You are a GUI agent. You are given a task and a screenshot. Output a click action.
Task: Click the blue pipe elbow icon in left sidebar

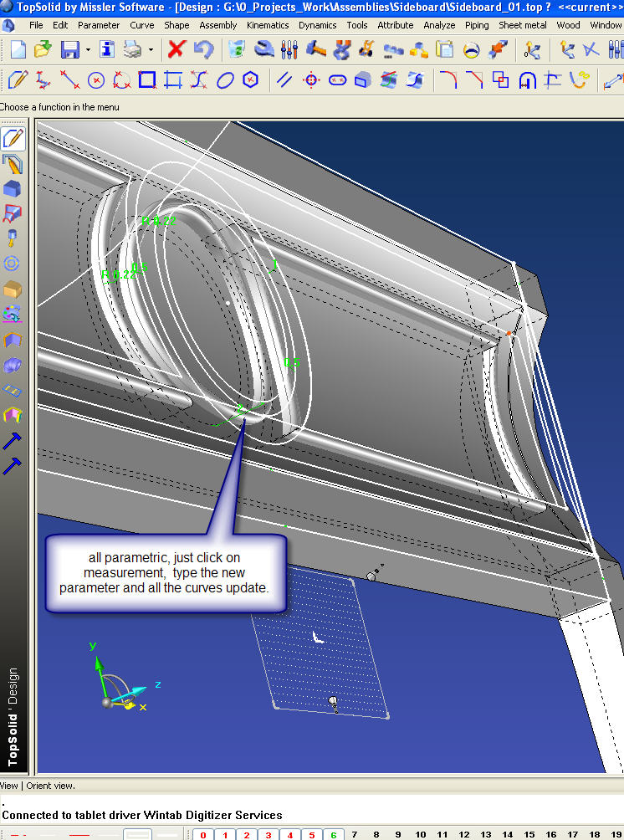[x=13, y=366]
